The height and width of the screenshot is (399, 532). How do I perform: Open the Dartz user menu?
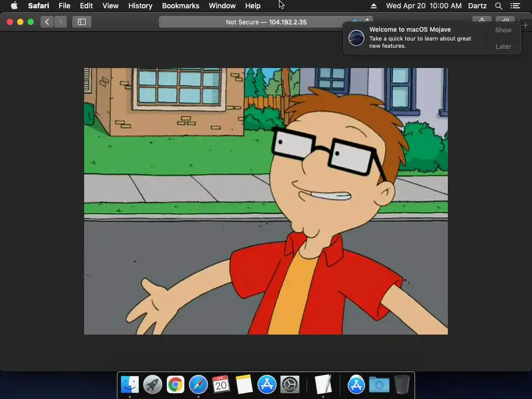coord(477,6)
